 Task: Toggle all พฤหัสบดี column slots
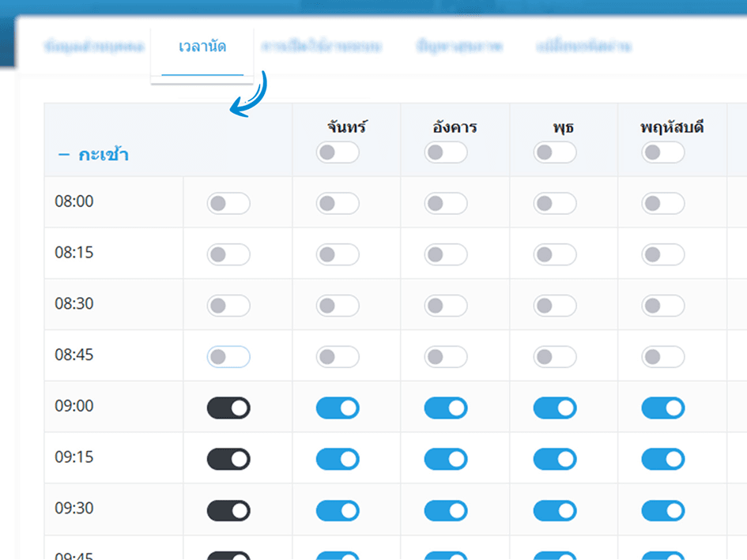tap(662, 152)
